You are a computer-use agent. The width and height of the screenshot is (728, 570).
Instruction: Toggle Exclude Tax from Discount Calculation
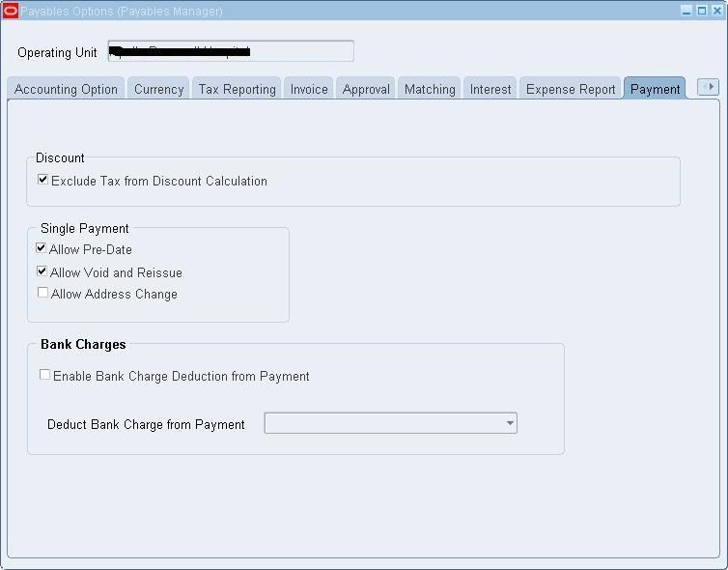(42, 180)
